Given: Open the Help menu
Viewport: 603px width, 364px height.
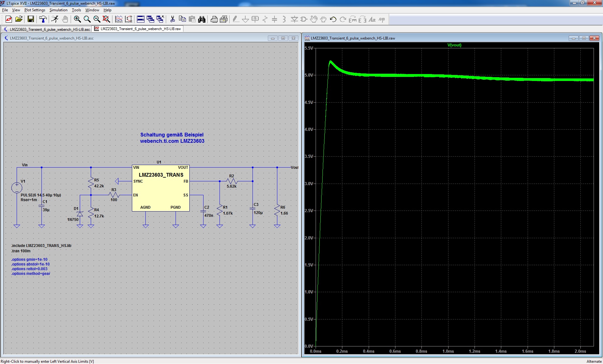Looking at the screenshot, I should (x=107, y=10).
